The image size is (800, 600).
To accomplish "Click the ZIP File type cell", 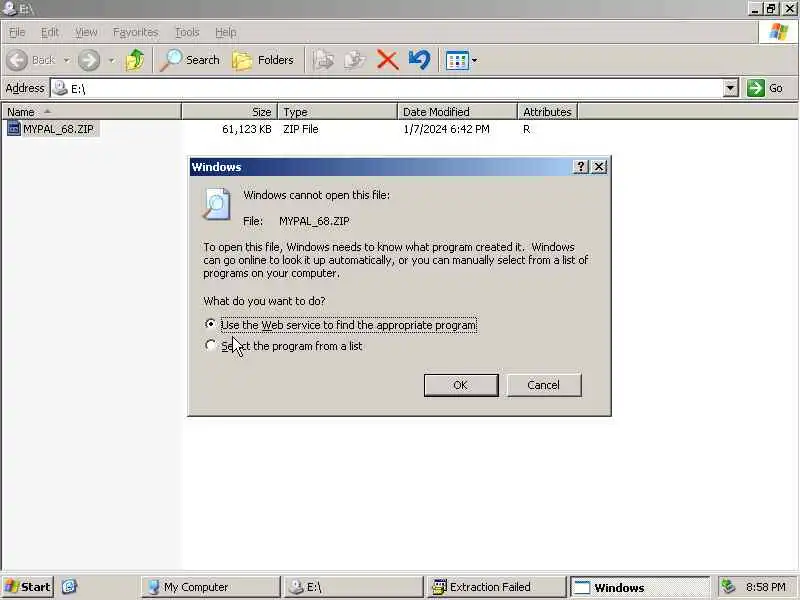I will [x=301, y=129].
